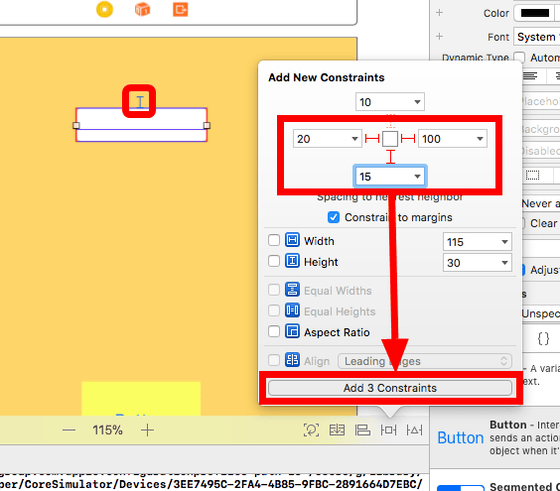
Task: Click the Align constraints toolbar icon
Action: [x=362, y=430]
